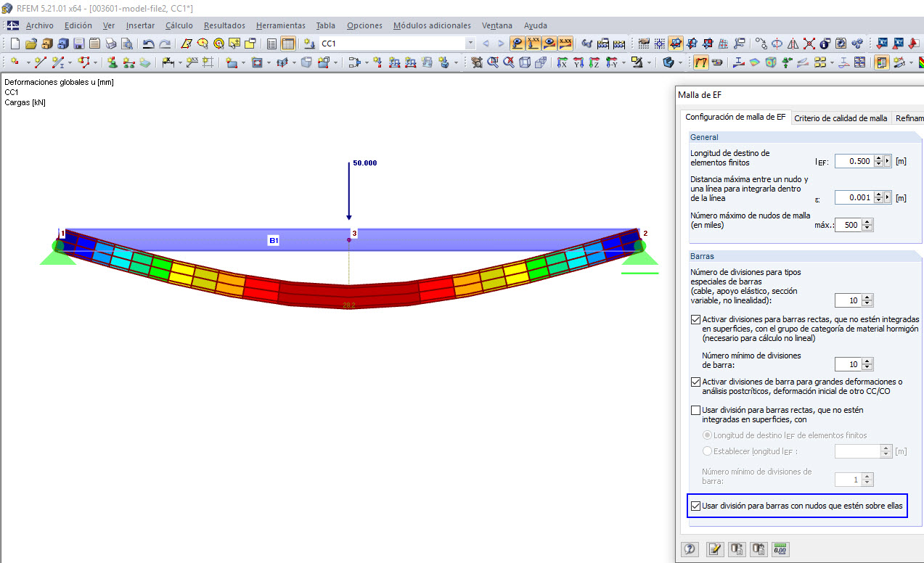This screenshot has width=924, height=563.
Task: Uncheck Activar divisiones de barra para grandes deformaciones
Action: tap(696, 382)
